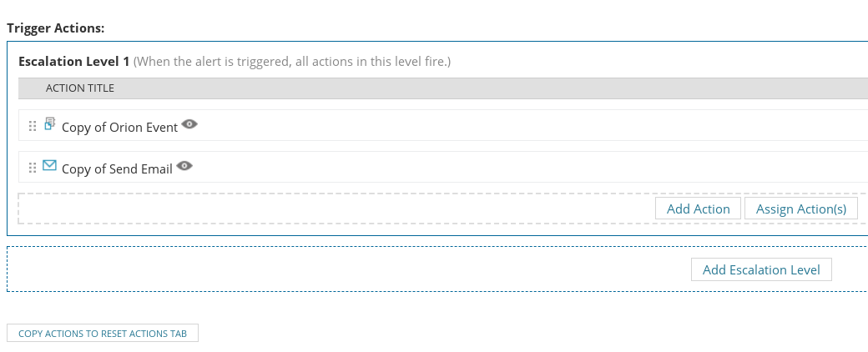The image size is (868, 352).
Task: Click the Add Action button
Action: [698, 209]
